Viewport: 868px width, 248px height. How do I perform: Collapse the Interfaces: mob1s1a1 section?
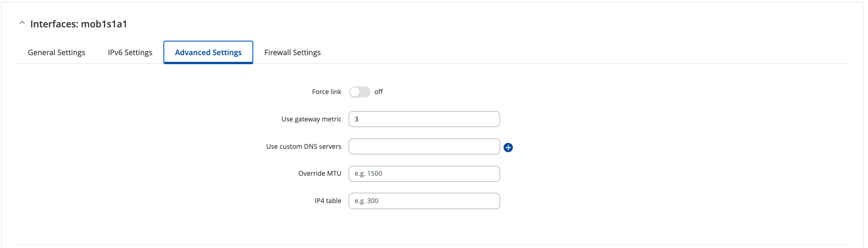click(x=22, y=23)
